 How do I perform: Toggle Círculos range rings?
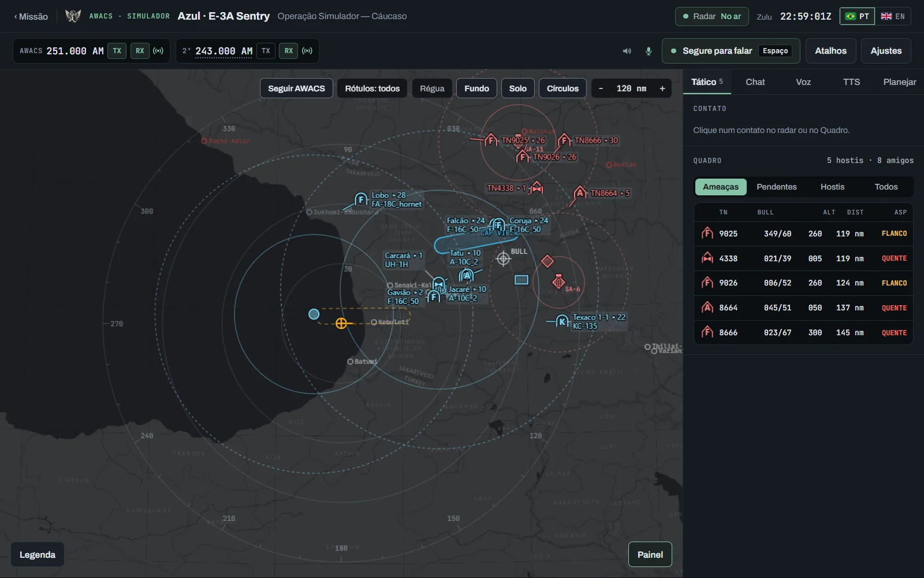tap(562, 88)
